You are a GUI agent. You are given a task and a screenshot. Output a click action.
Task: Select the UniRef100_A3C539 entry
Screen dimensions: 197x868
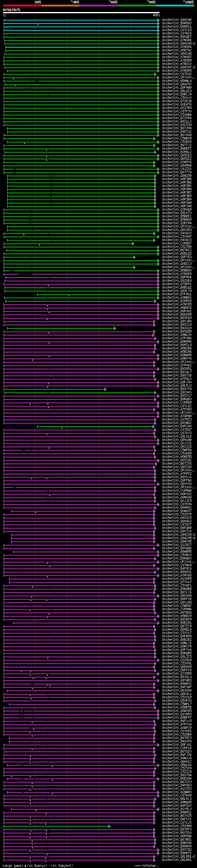tap(177, 125)
